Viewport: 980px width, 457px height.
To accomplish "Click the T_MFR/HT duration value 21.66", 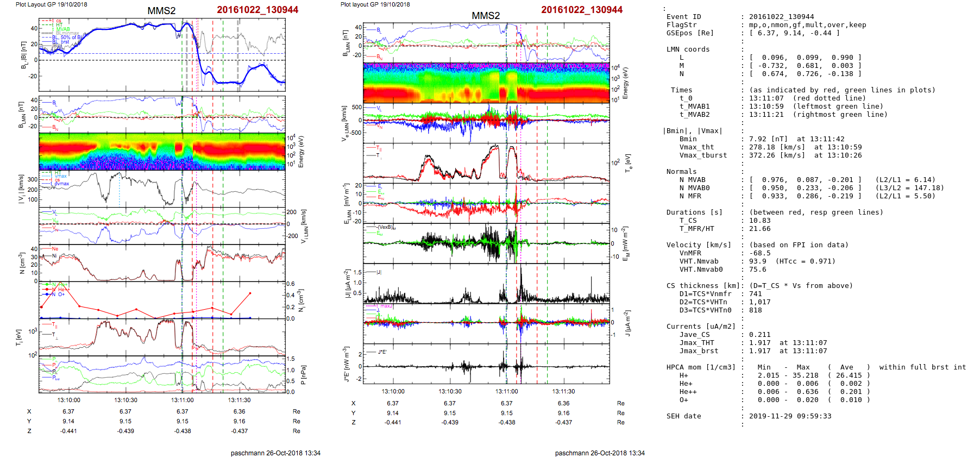I will tap(760, 229).
